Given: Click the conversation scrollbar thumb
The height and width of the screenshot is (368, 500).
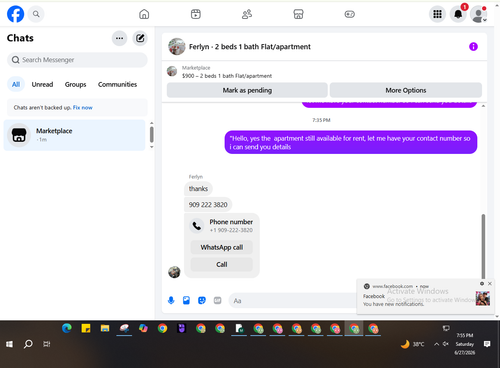Looking at the screenshot, I should pyautogui.click(x=483, y=247).
